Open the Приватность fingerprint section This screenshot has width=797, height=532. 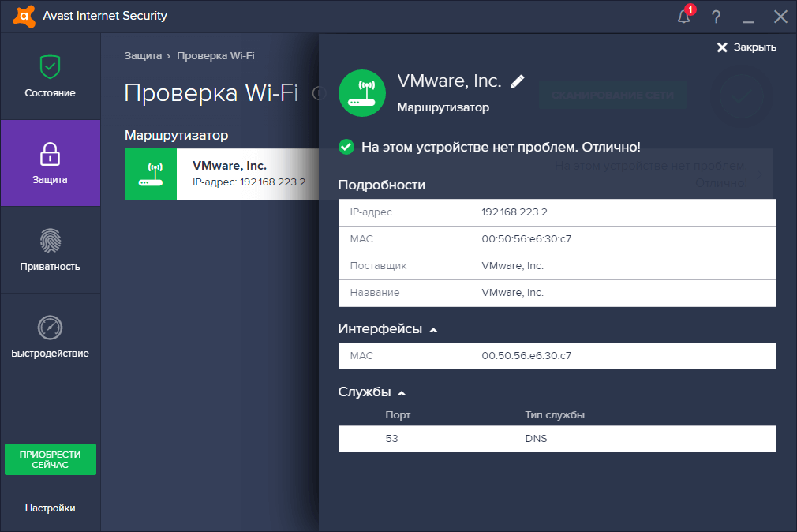51,250
